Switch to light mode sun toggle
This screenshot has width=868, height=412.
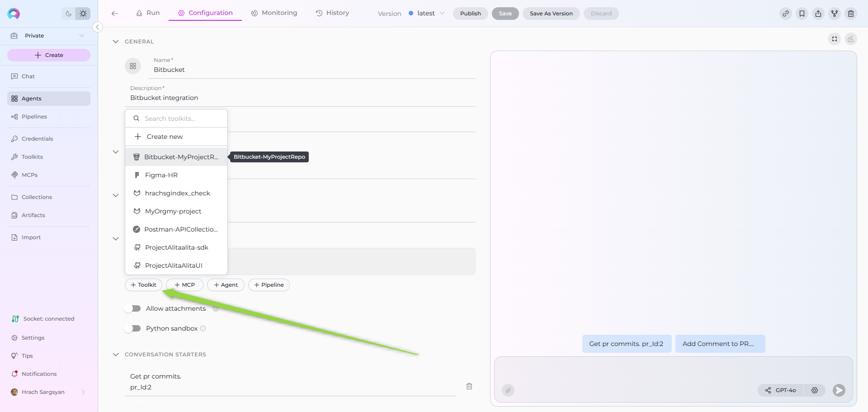pyautogui.click(x=83, y=14)
